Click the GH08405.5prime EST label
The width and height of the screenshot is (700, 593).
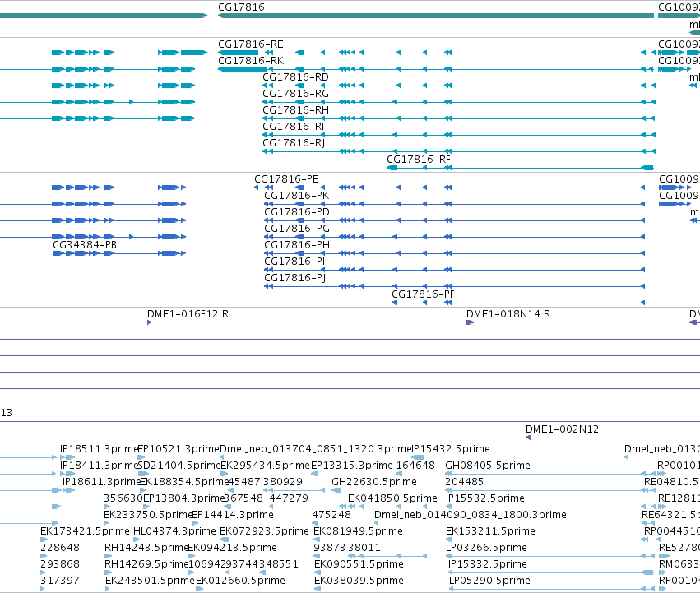point(488,466)
